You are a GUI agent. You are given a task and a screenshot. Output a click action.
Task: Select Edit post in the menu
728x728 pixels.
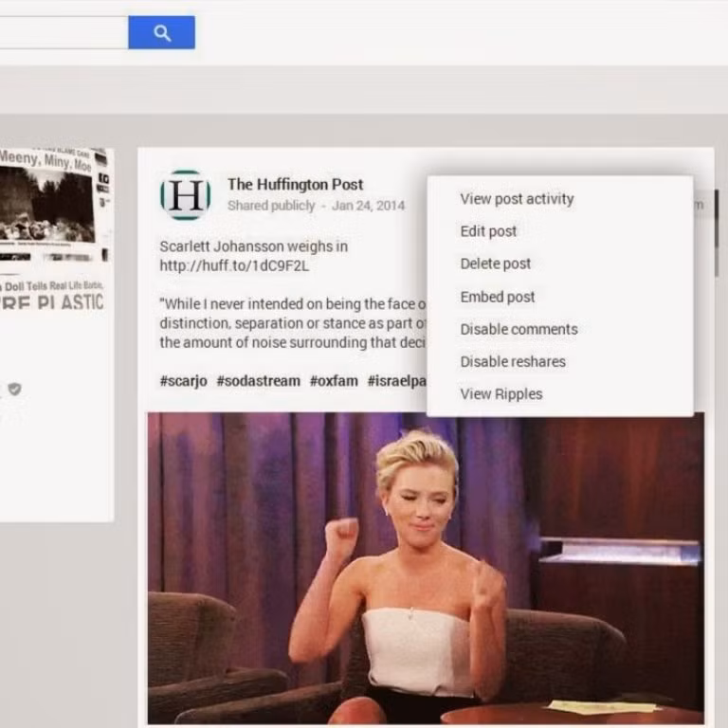click(x=488, y=231)
